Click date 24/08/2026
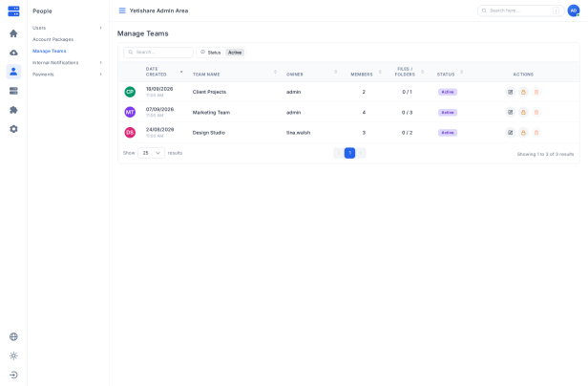This screenshot has height=386, width=588. (159, 130)
